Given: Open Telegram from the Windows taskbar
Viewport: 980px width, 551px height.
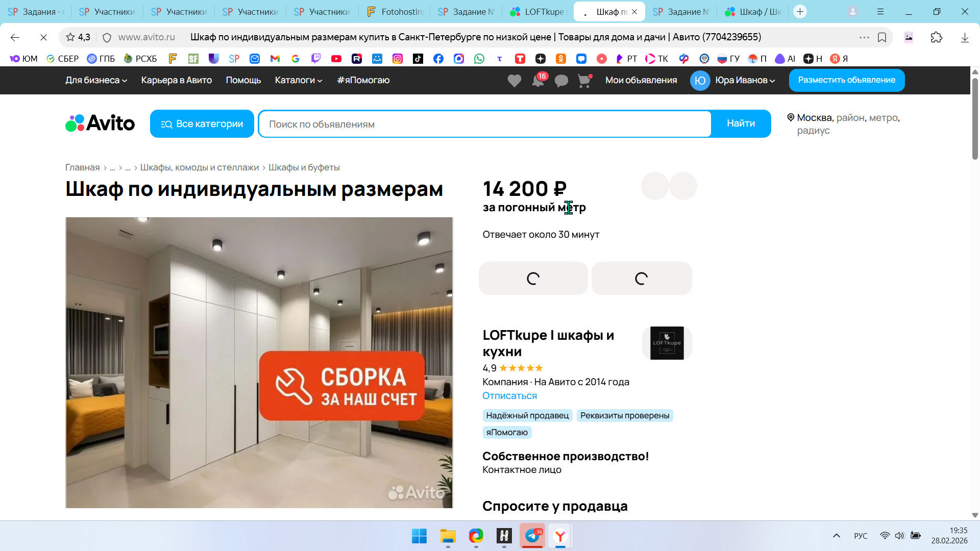Looking at the screenshot, I should point(532,536).
